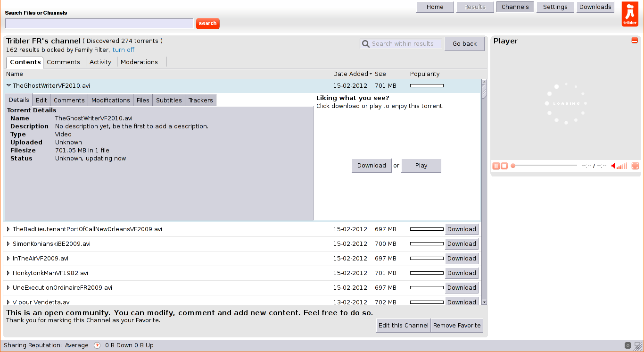Click Edit this Channel button
Viewport: 644px width, 352px height.
click(x=404, y=326)
